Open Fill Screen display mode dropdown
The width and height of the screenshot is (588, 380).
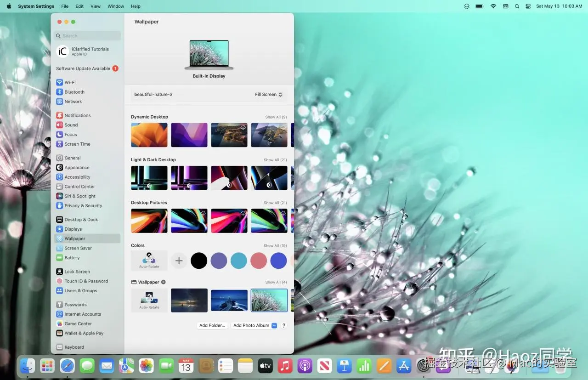269,95
